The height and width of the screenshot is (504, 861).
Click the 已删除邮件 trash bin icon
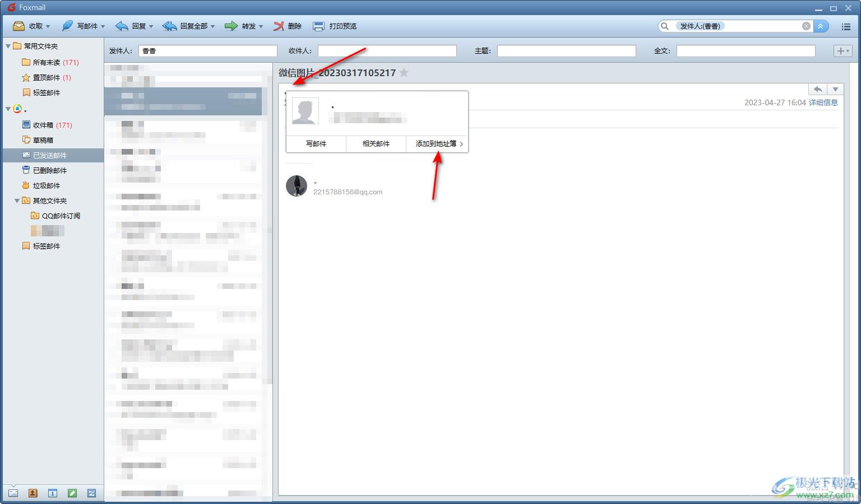tap(26, 170)
